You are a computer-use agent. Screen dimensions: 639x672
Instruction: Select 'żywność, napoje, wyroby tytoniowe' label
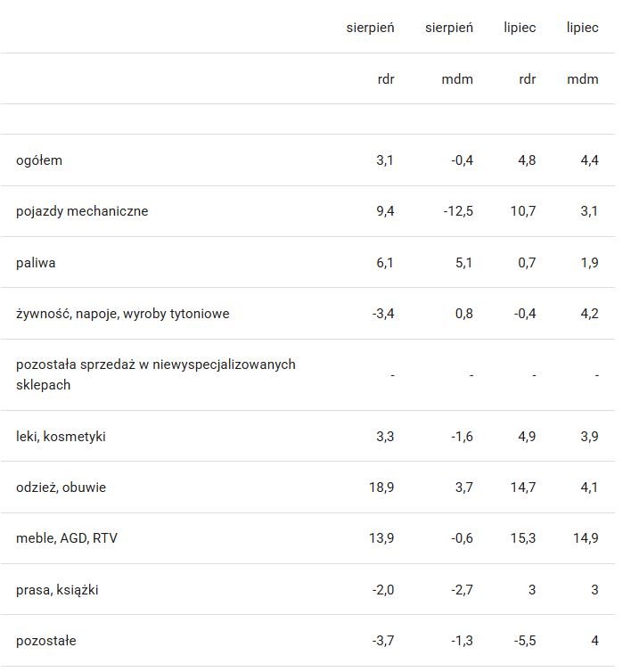tap(123, 314)
